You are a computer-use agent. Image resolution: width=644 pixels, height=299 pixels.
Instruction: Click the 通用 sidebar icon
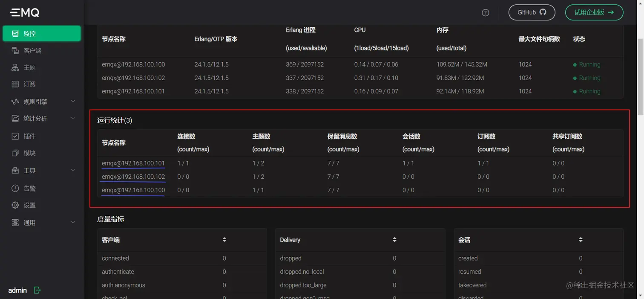click(x=15, y=223)
